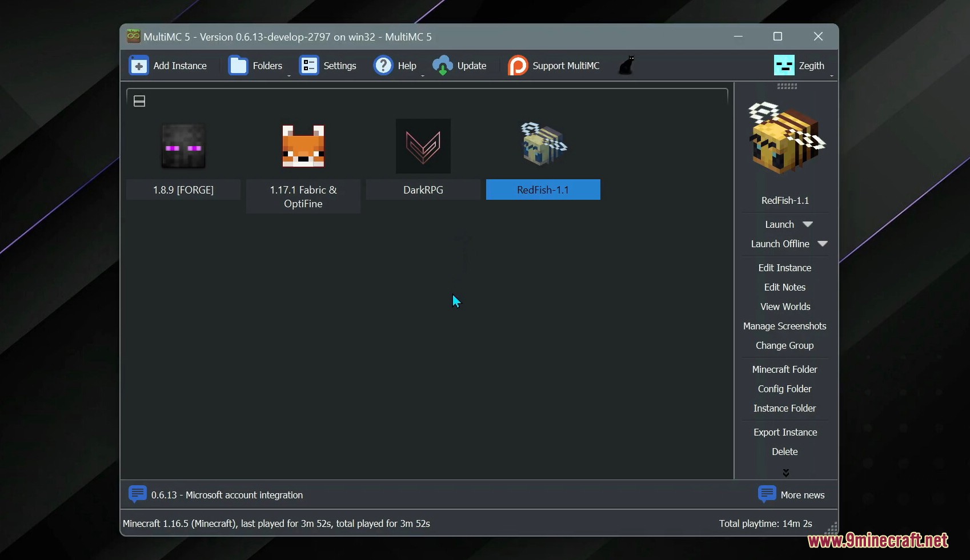Click the Zegith account avatar icon
This screenshot has height=560, width=970.
tap(784, 66)
